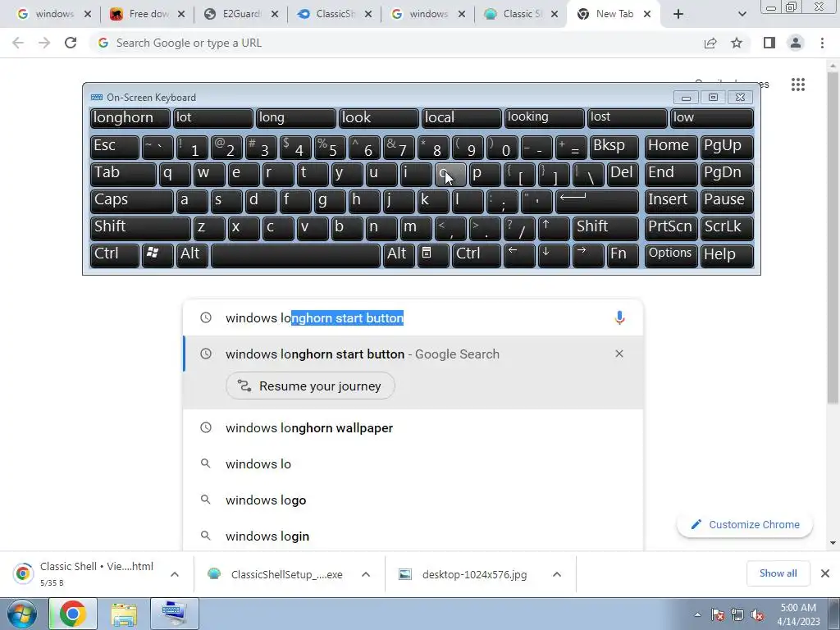Expand ClassicShellSetup exe download options
The width and height of the screenshot is (840, 630).
tap(366, 574)
